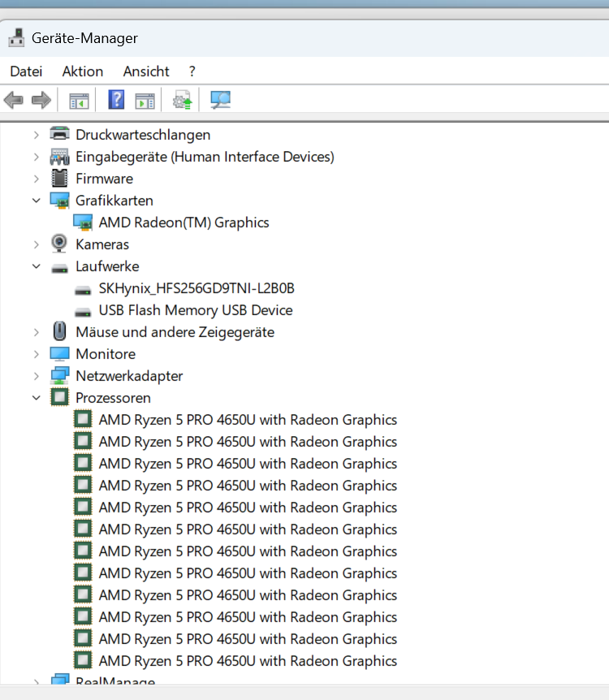Image resolution: width=609 pixels, height=700 pixels.
Task: Select Eingabegeräte (Human Interface Devices) entry
Action: [205, 157]
